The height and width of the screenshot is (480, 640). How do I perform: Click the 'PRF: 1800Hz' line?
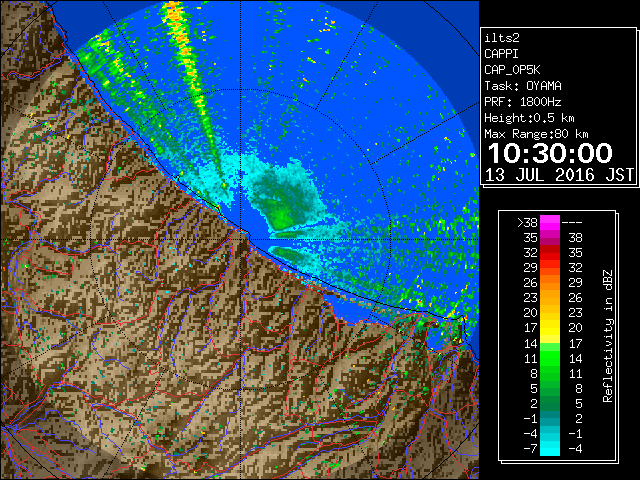click(x=523, y=102)
